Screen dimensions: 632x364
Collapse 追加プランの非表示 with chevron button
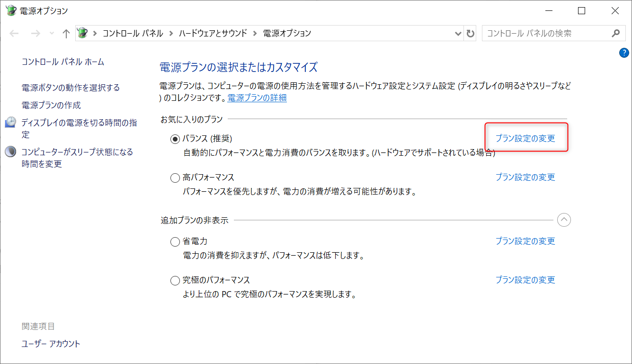[x=564, y=220]
